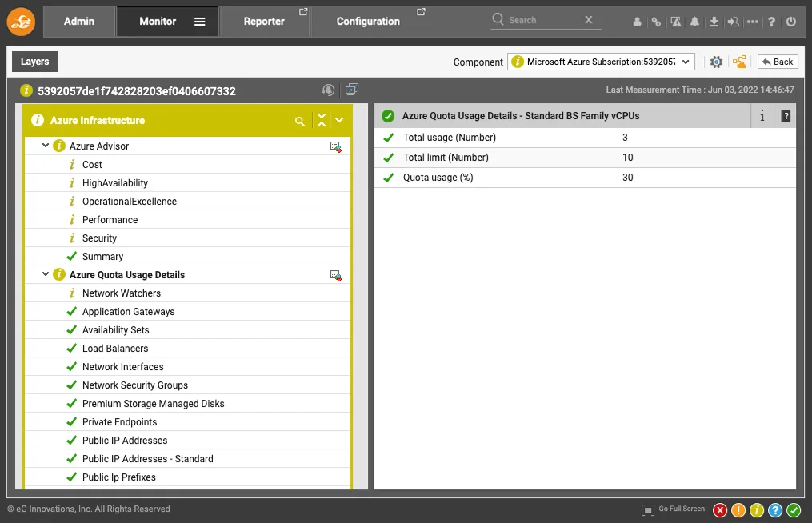
Task: Click the details icon on Azure Quota Usage Details row
Action: [x=335, y=275]
